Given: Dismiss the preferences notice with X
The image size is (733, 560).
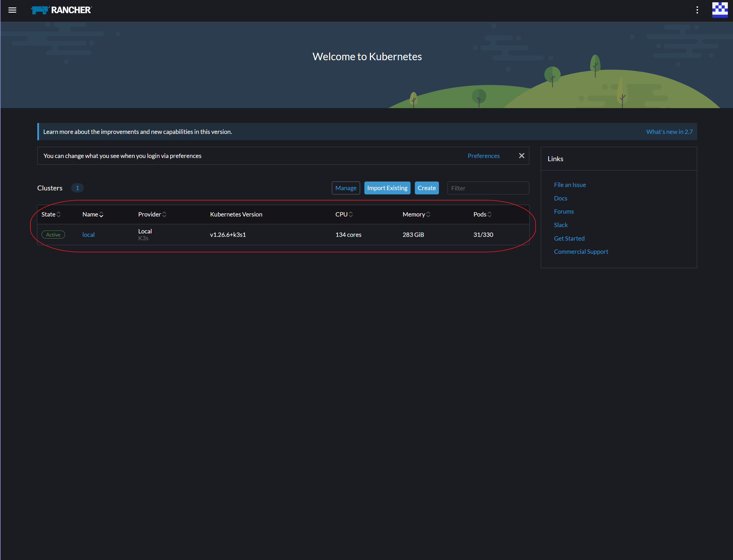Looking at the screenshot, I should tap(522, 156).
